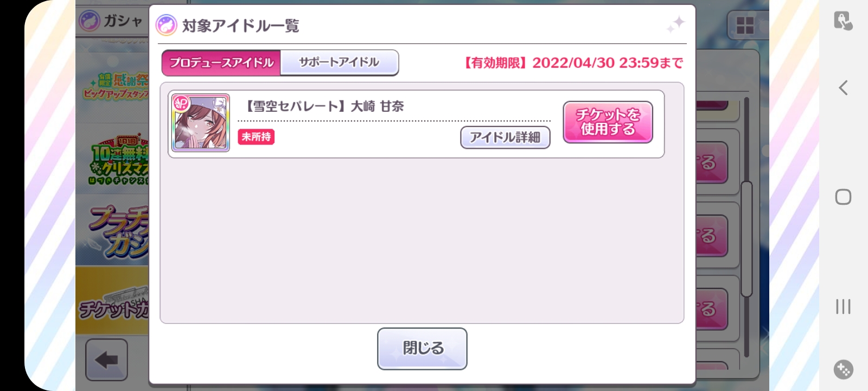Click the dialog title orb icon
868x391 pixels.
(167, 26)
